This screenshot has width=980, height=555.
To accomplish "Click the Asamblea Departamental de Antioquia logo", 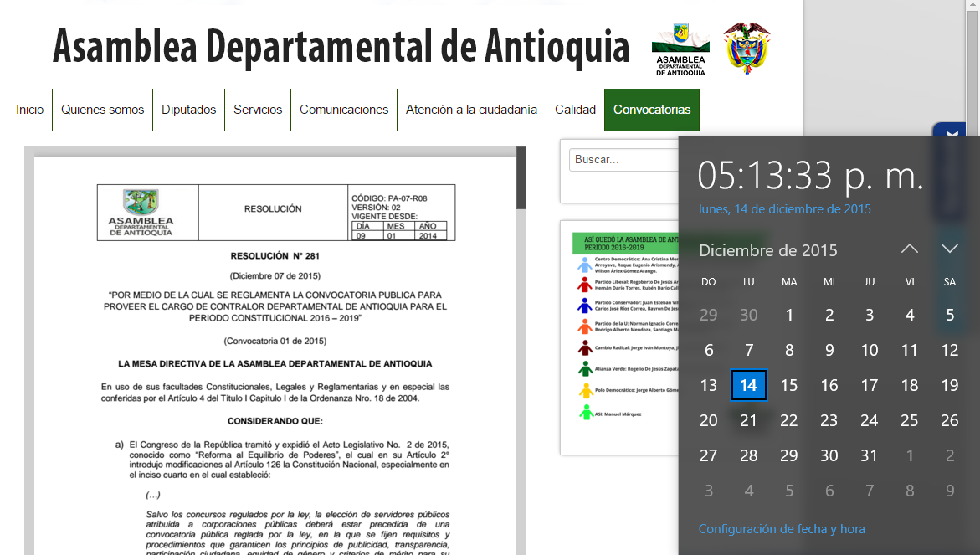I will pos(680,49).
